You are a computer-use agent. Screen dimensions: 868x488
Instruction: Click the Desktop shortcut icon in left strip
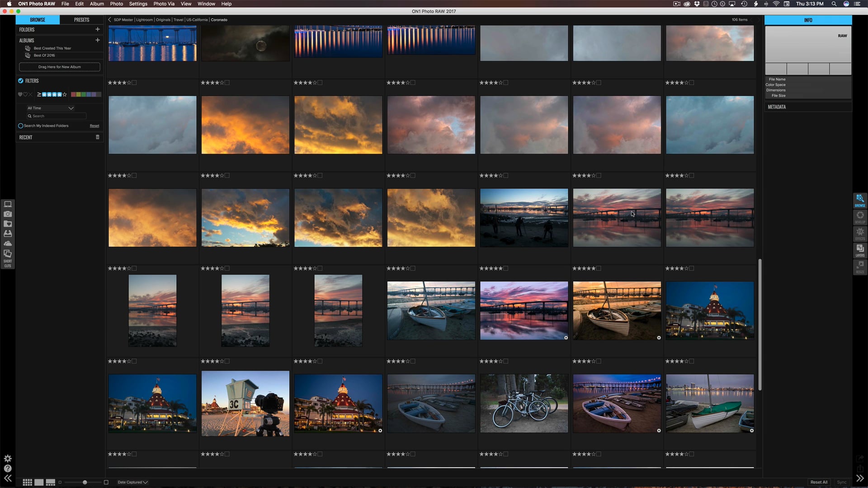coord(8,204)
